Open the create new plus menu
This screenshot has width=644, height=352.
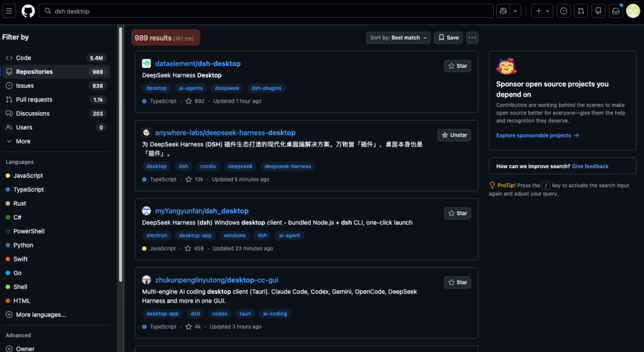pyautogui.click(x=542, y=11)
